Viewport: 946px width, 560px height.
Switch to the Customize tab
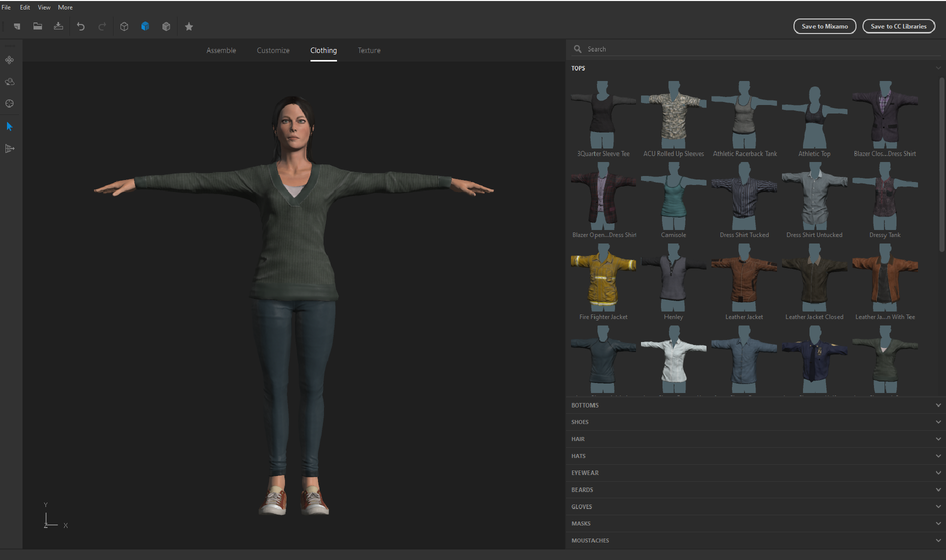tap(273, 50)
